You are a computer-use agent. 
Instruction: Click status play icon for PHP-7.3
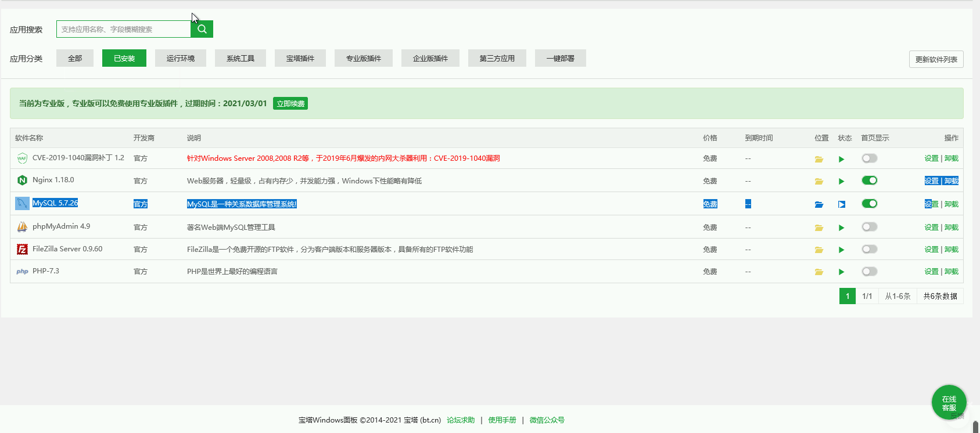point(841,272)
